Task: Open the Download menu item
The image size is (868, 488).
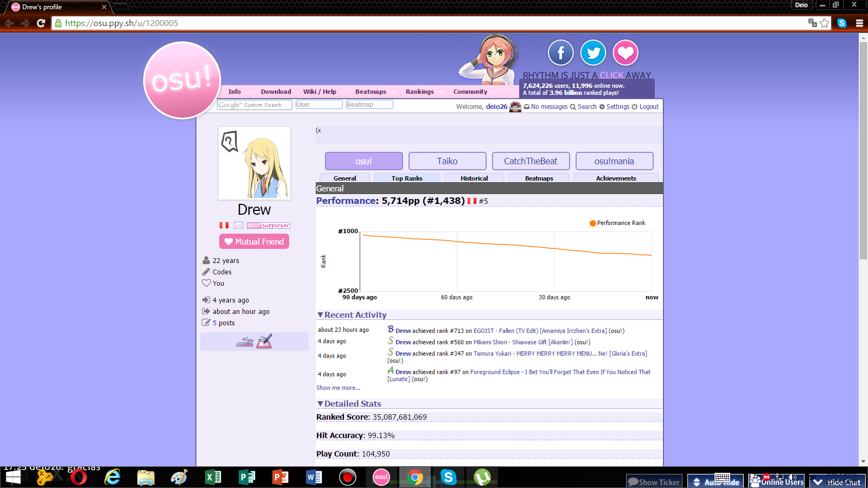Action: click(x=276, y=92)
